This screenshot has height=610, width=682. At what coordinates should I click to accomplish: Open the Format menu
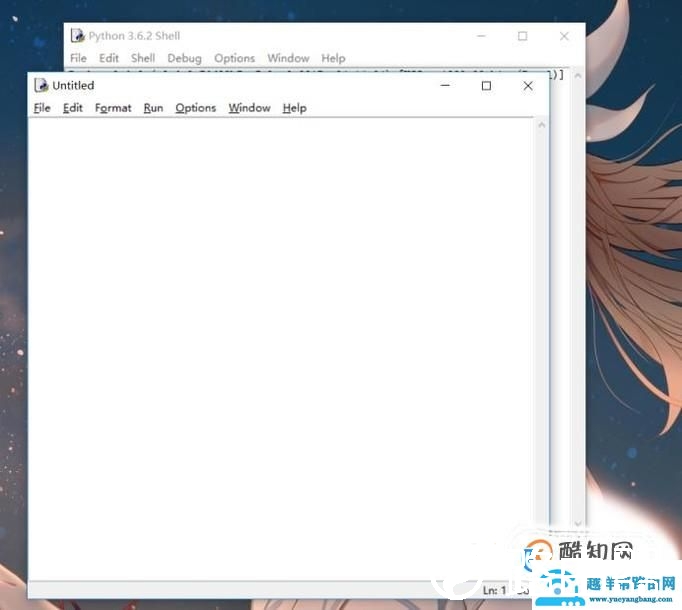coord(113,108)
